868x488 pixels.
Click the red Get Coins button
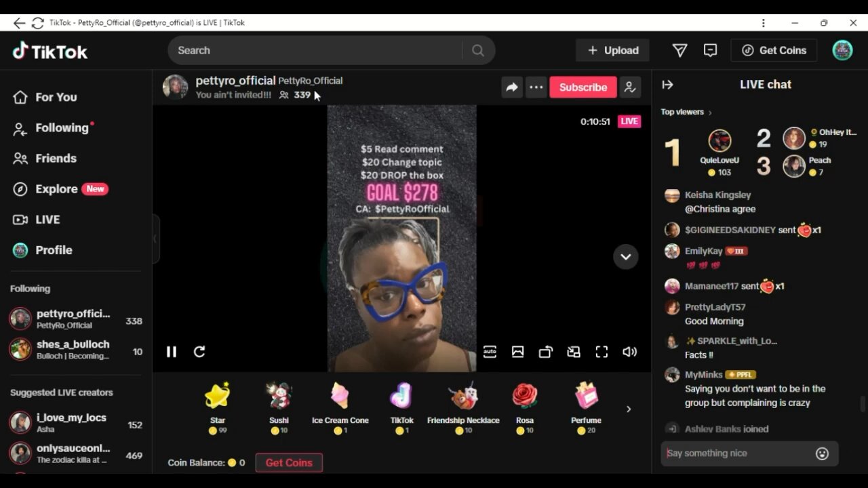pyautogui.click(x=289, y=463)
